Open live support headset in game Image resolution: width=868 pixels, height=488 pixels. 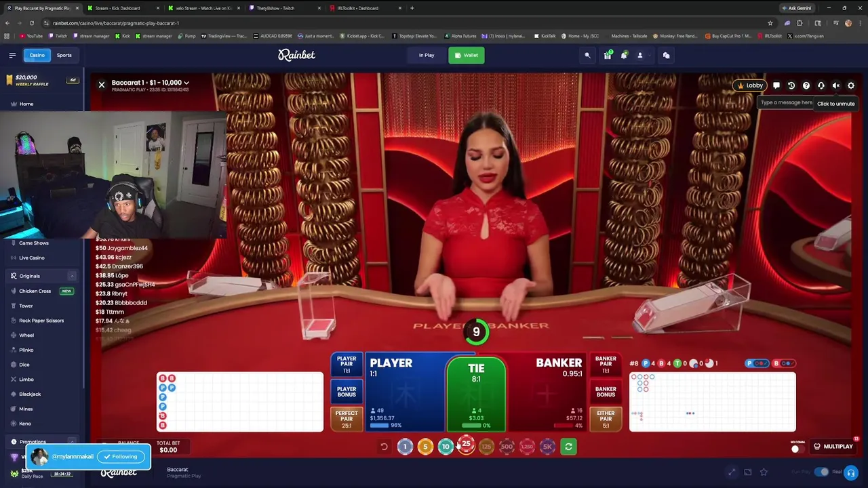(821, 85)
